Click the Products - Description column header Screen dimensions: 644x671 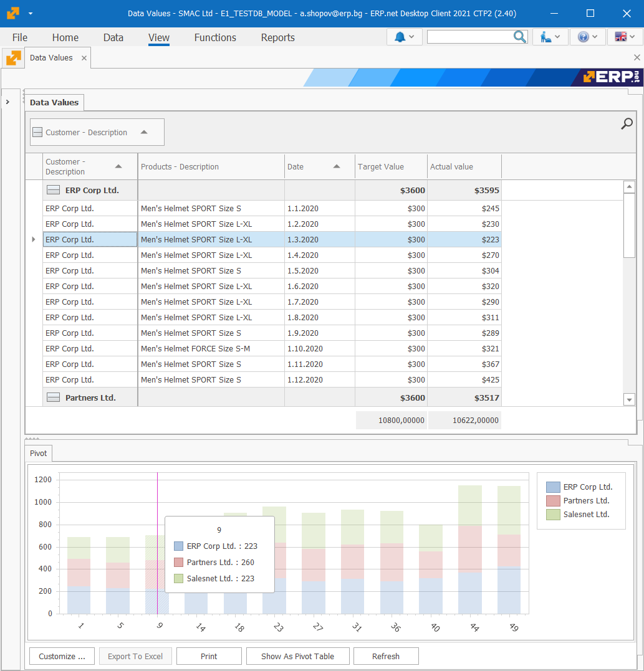(211, 166)
